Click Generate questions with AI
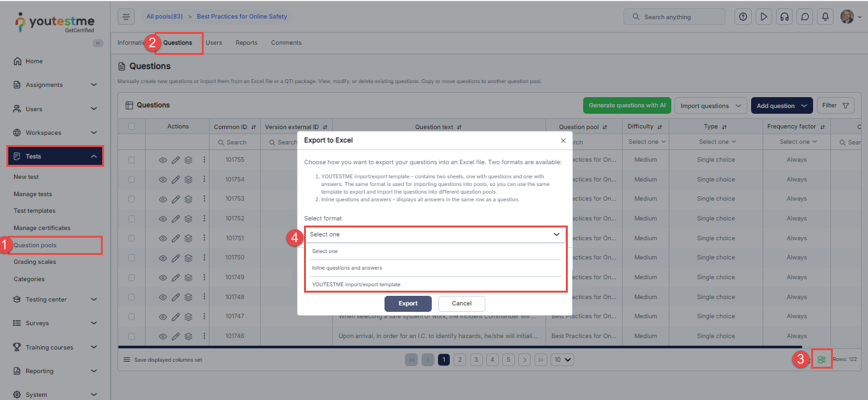The image size is (868, 400). (627, 106)
